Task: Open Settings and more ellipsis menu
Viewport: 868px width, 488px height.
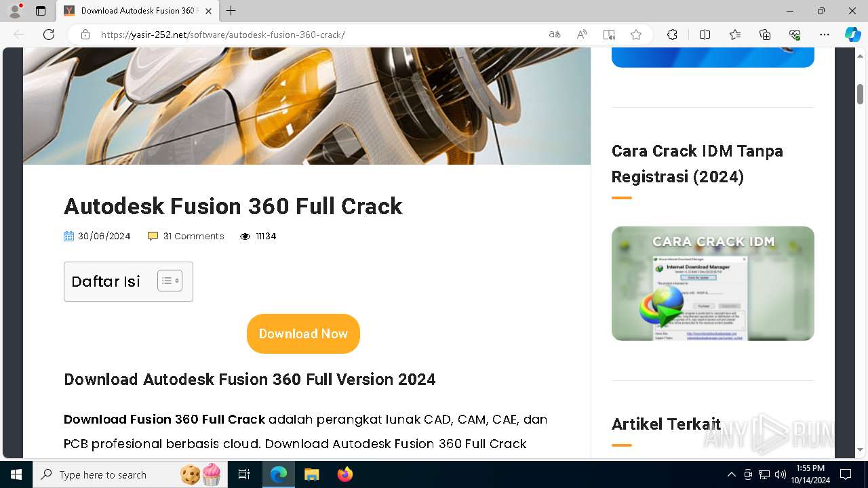Action: click(825, 35)
